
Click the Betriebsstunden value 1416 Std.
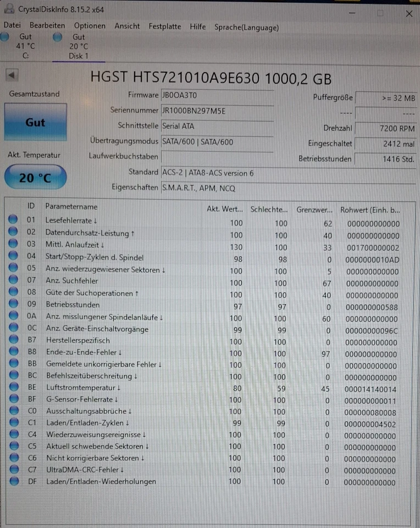[x=386, y=159]
